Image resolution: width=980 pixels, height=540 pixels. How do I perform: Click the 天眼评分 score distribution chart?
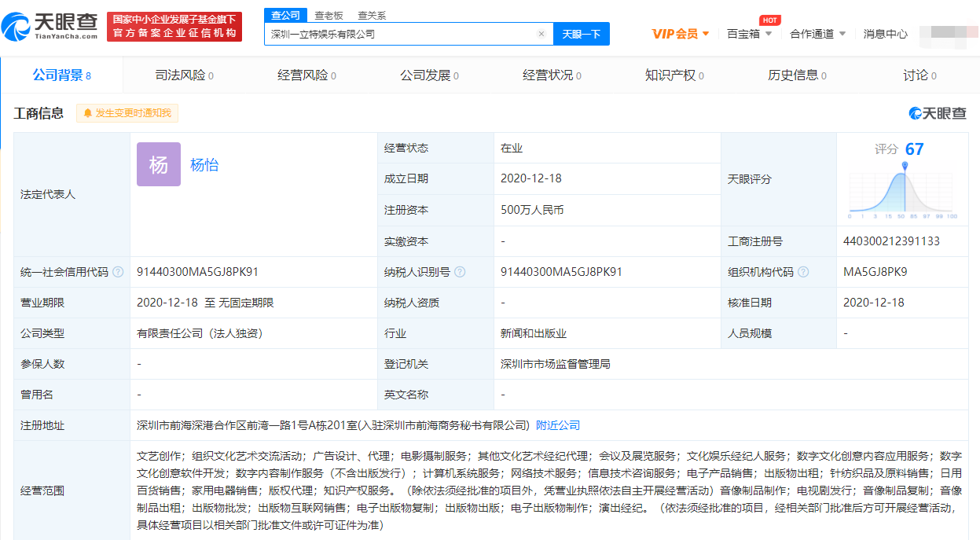point(902,190)
